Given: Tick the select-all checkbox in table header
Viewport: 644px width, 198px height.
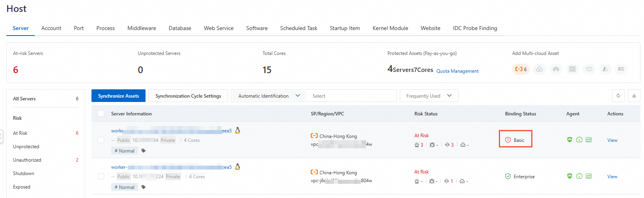Looking at the screenshot, I should tap(101, 113).
